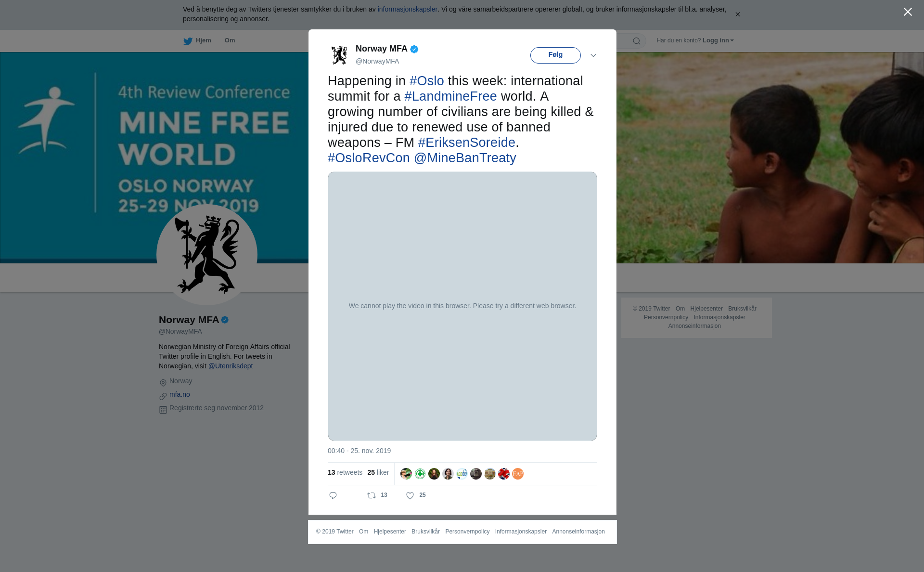Open the Logg inn dropdown
Screen dimensions: 924x572
pyautogui.click(x=718, y=40)
